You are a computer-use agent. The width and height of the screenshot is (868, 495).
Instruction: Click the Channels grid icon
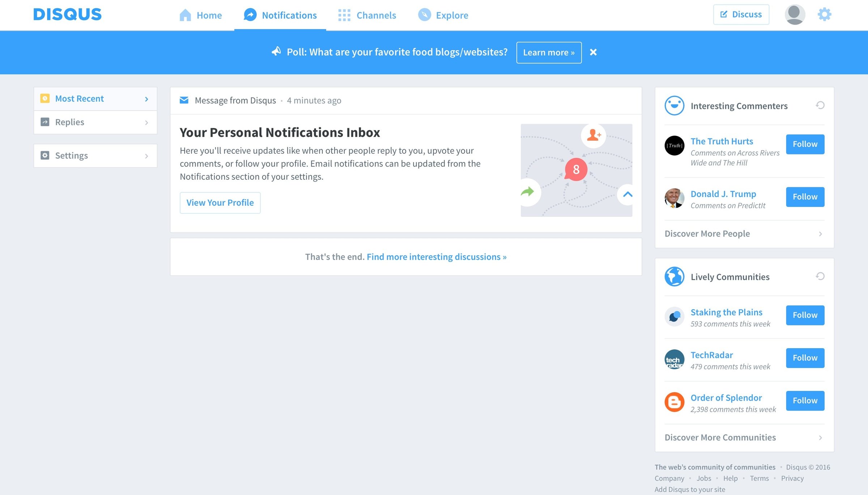tap(344, 15)
